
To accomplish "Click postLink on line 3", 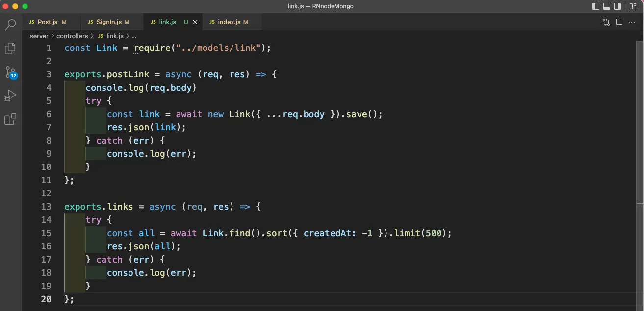I will [x=128, y=74].
